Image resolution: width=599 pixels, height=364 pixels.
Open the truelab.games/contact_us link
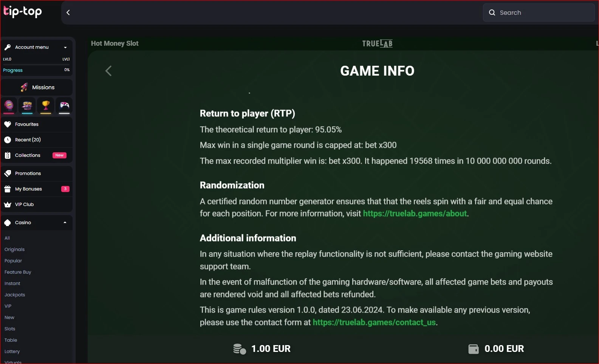tap(374, 322)
